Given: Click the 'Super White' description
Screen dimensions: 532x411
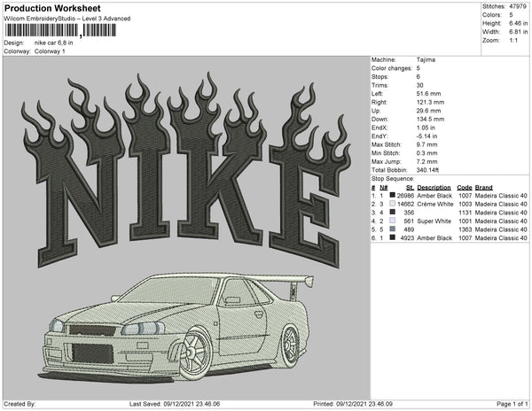Looking at the screenshot, I should pos(434,221).
